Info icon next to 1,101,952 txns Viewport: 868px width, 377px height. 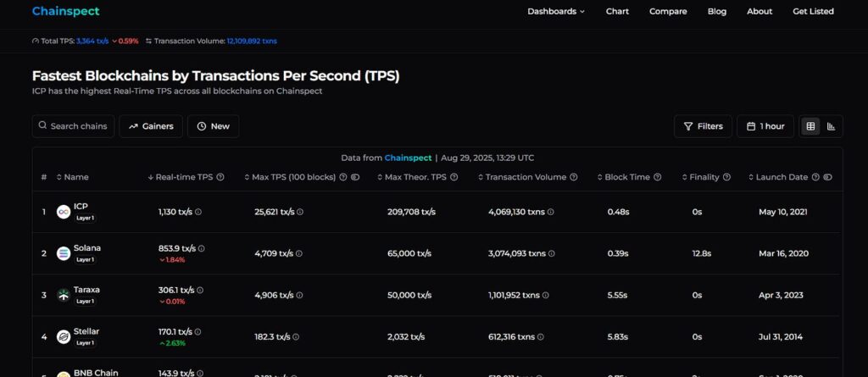[x=546, y=295]
